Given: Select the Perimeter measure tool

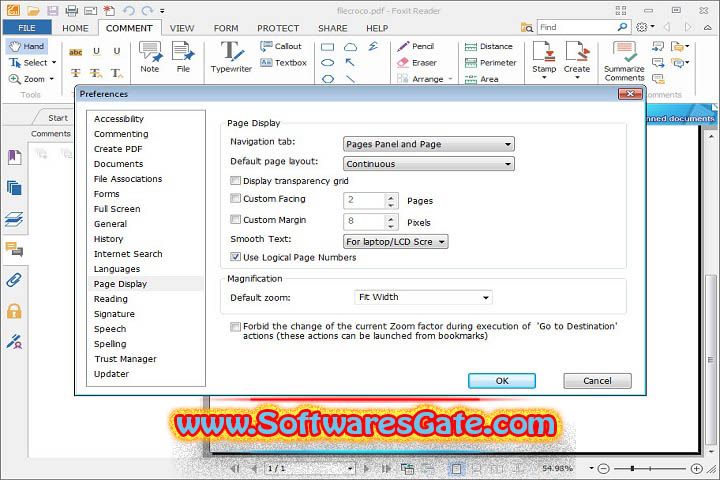Looking at the screenshot, I should point(490,63).
